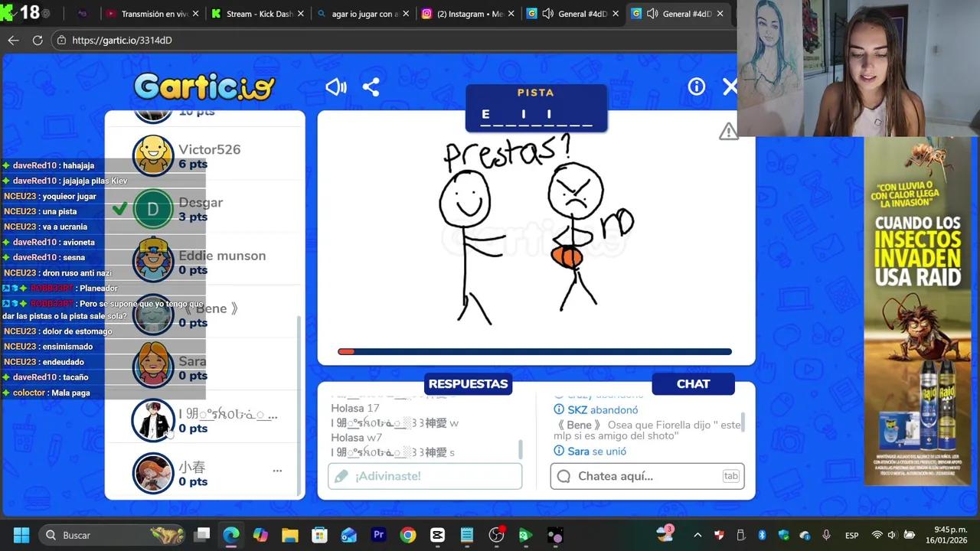Viewport: 980px width, 551px height.
Task: Click the Gartic.io logo
Action: [x=204, y=86]
